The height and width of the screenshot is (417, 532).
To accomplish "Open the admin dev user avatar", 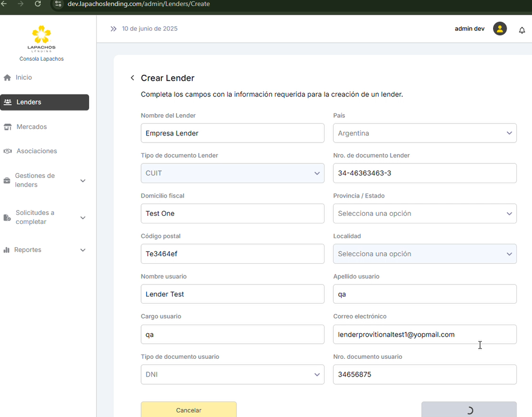I will (500, 29).
